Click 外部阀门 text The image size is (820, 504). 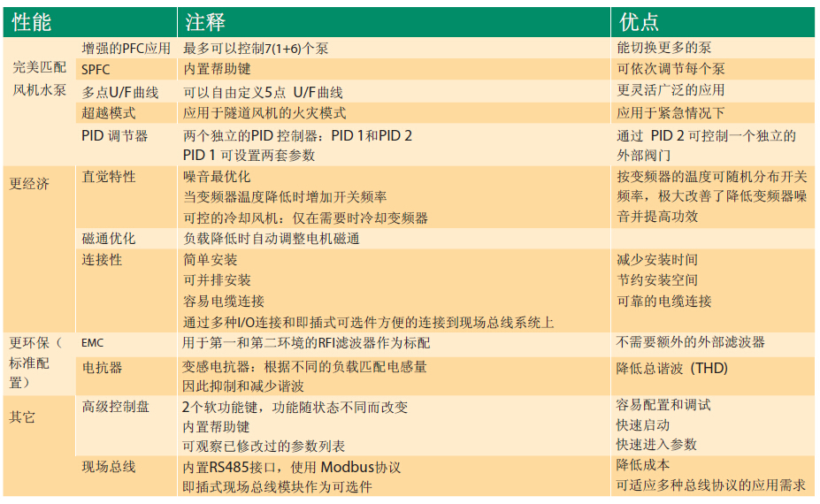pos(644,156)
